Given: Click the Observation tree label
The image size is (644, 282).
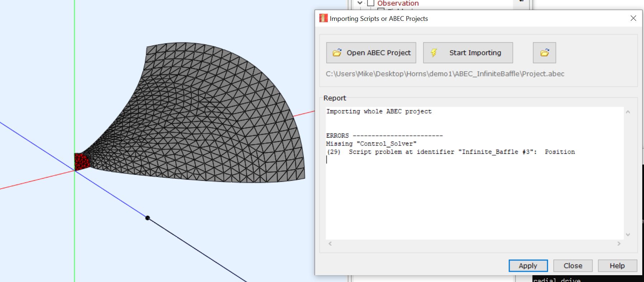Looking at the screenshot, I should click(398, 3).
